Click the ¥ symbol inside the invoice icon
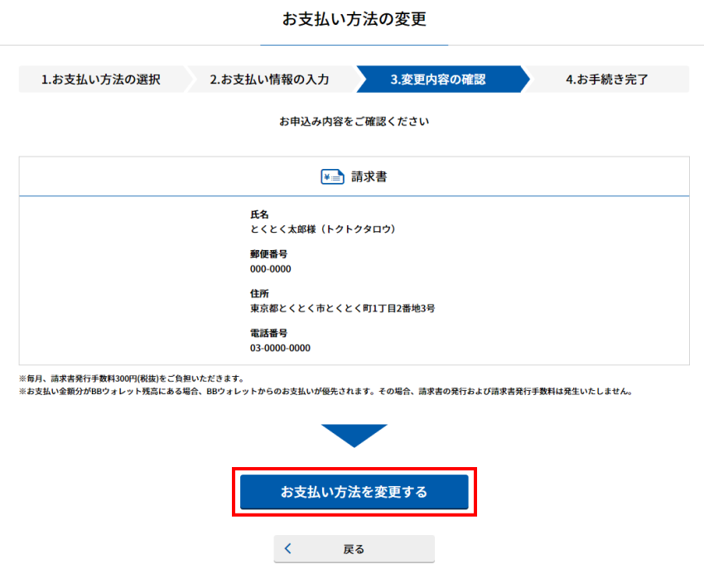The width and height of the screenshot is (704, 588). click(326, 176)
